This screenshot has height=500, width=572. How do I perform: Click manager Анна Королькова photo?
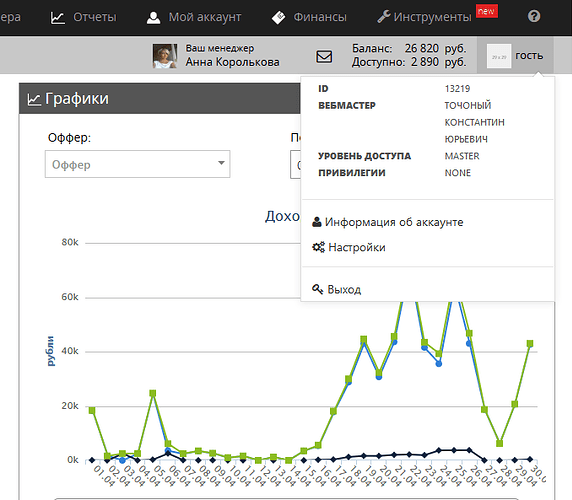165,56
